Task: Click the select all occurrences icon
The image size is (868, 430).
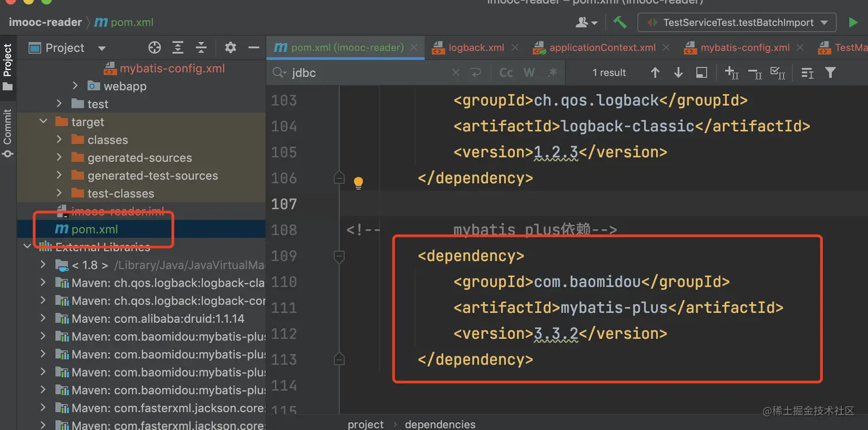Action: point(778,73)
